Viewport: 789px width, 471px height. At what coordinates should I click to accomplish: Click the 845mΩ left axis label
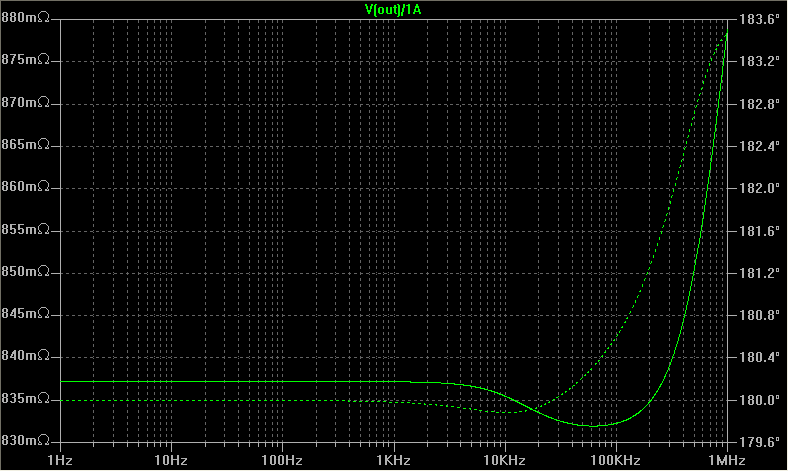25,314
